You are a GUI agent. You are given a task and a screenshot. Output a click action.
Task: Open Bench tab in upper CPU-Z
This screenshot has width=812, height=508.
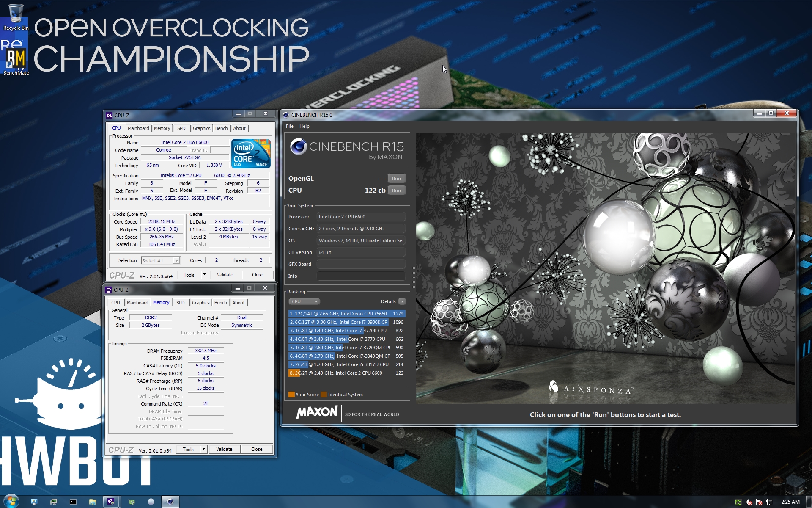(x=221, y=128)
